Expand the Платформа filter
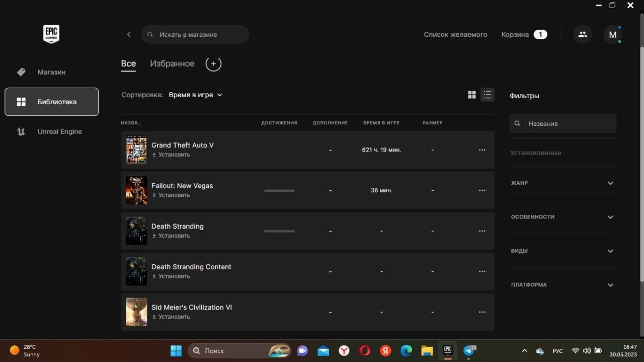Image resolution: width=644 pixels, height=362 pixels. (x=562, y=285)
